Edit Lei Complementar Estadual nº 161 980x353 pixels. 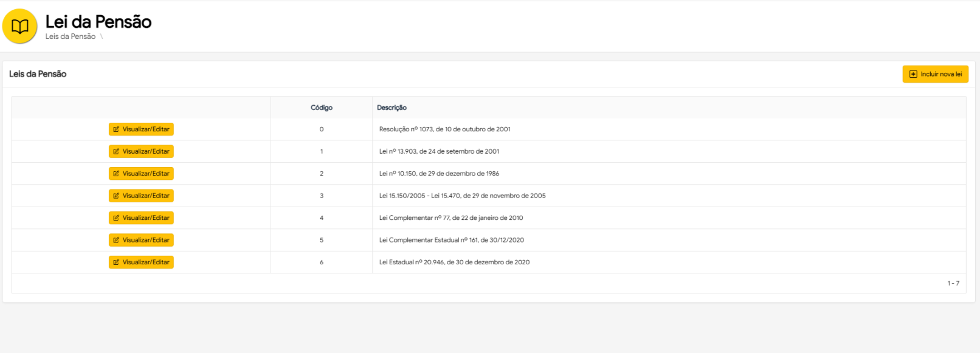141,240
